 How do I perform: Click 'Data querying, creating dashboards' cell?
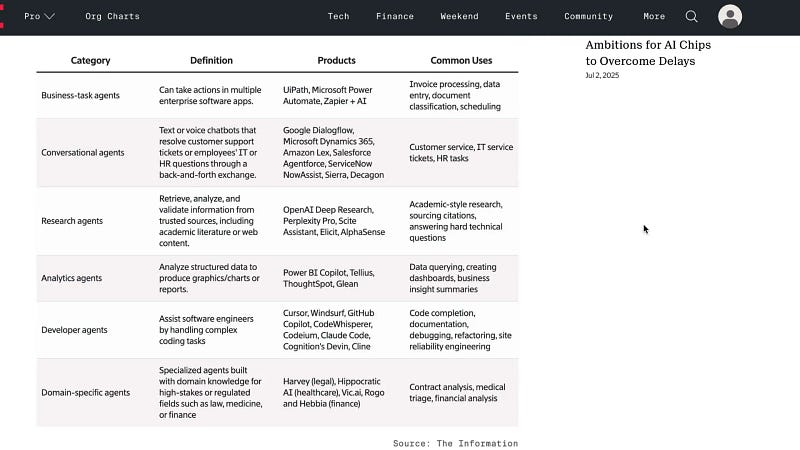(453, 278)
